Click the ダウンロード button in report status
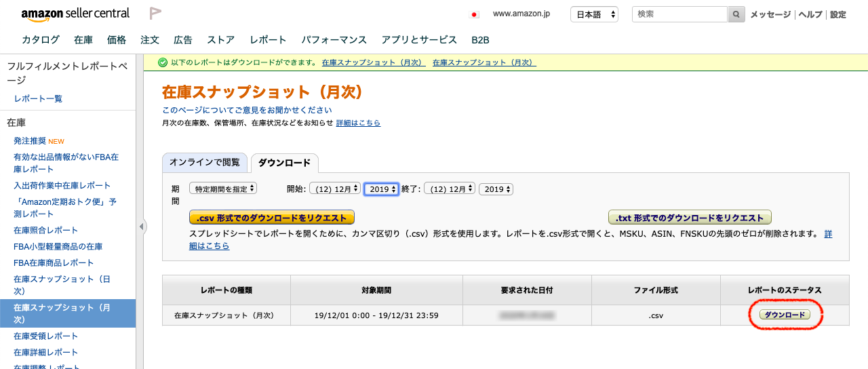The width and height of the screenshot is (868, 369). (785, 315)
